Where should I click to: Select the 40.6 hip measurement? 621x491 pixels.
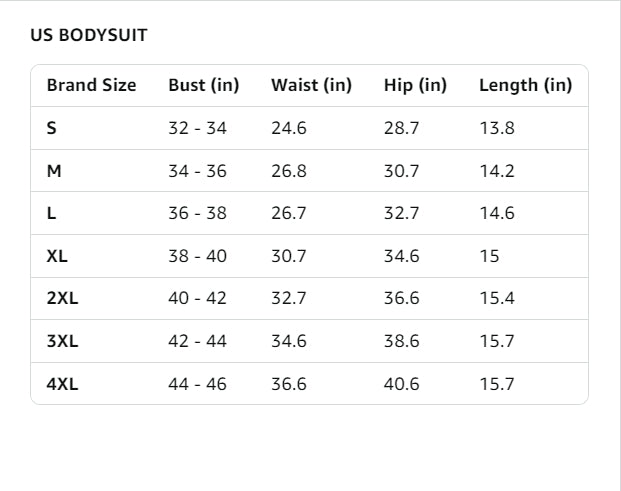pyautogui.click(x=401, y=383)
